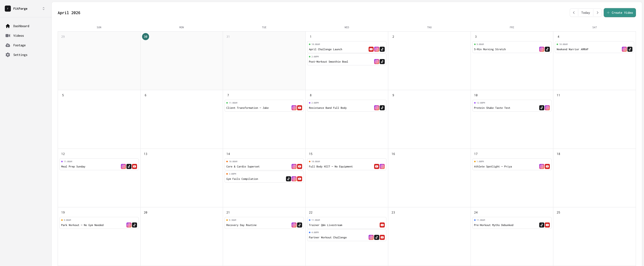This screenshot has width=644, height=266.
Task: Open the FitForge workspace switcher
Action: point(43,8)
